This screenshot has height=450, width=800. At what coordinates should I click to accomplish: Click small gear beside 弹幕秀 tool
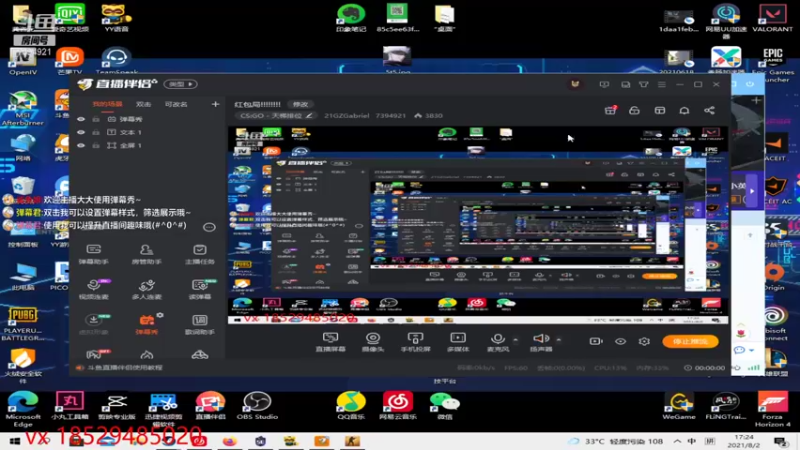tap(160, 315)
